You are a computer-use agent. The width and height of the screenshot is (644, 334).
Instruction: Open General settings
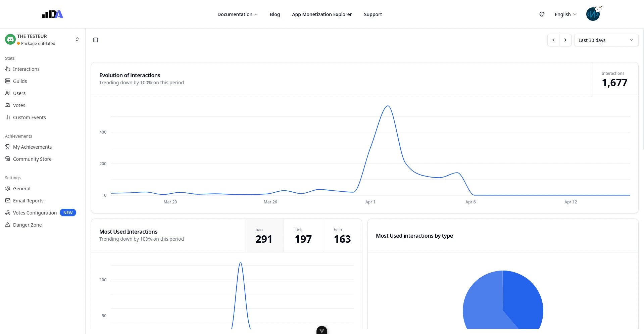21,188
